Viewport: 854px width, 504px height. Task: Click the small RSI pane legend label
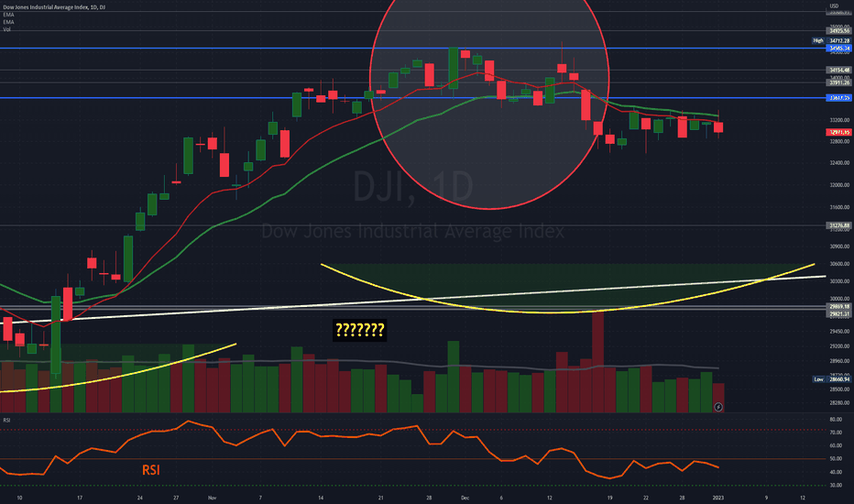[6, 420]
